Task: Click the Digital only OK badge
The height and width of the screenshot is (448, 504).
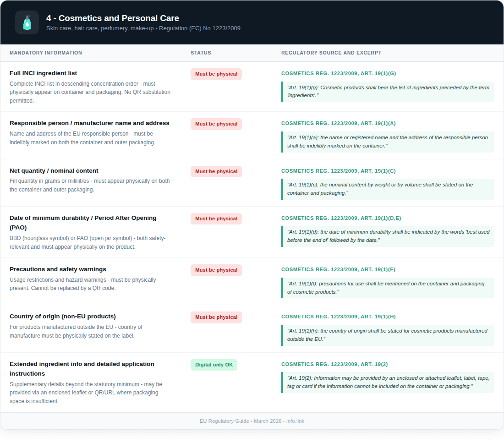Action: pos(214,365)
